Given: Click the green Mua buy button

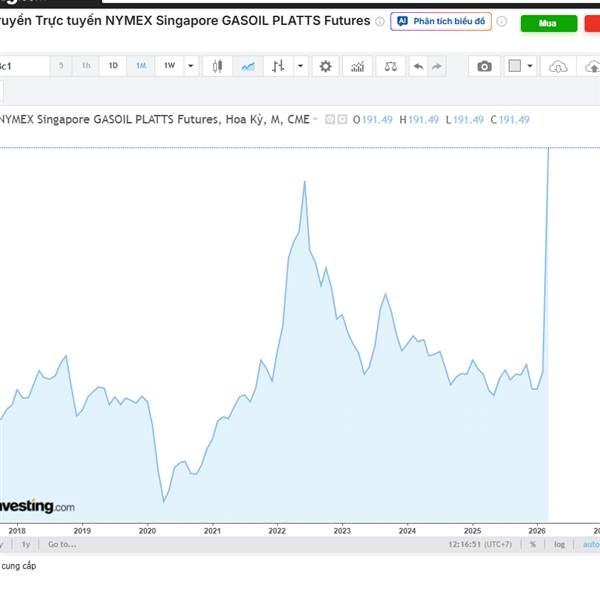Looking at the screenshot, I should pyautogui.click(x=549, y=23).
